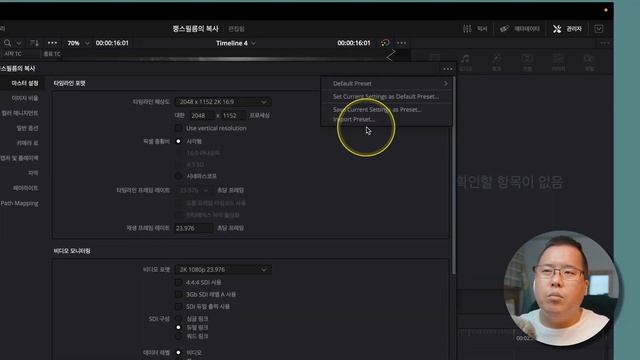
Task: Open the Timeline 4 selector dropdown
Action: click(236, 43)
